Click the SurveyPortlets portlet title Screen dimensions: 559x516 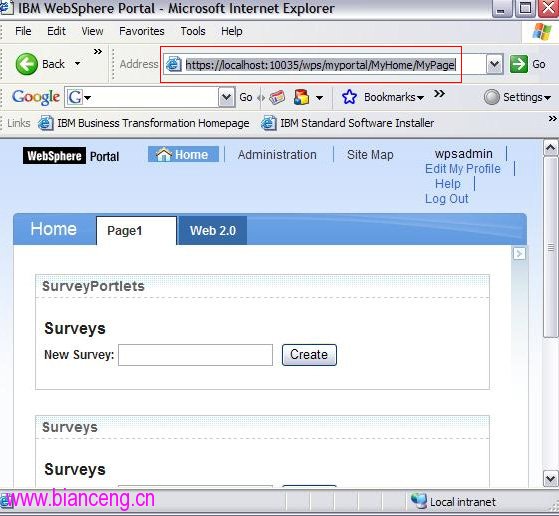click(93, 286)
